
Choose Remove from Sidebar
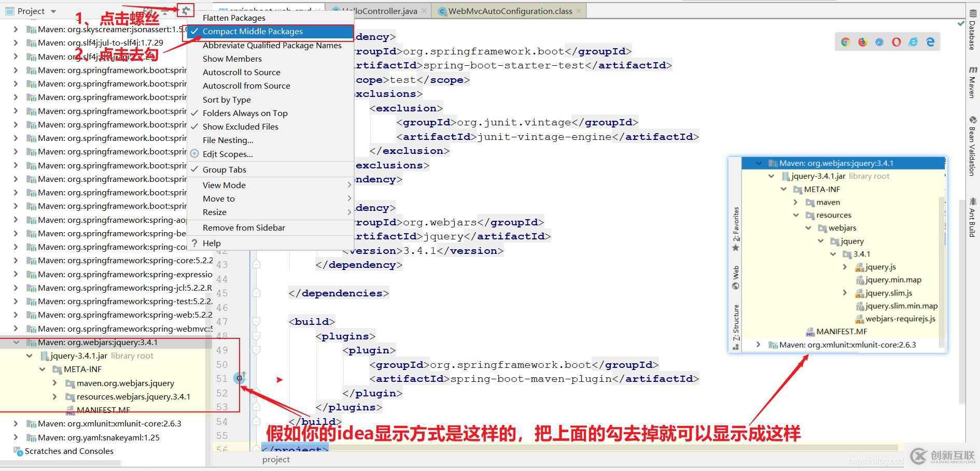click(x=270, y=228)
